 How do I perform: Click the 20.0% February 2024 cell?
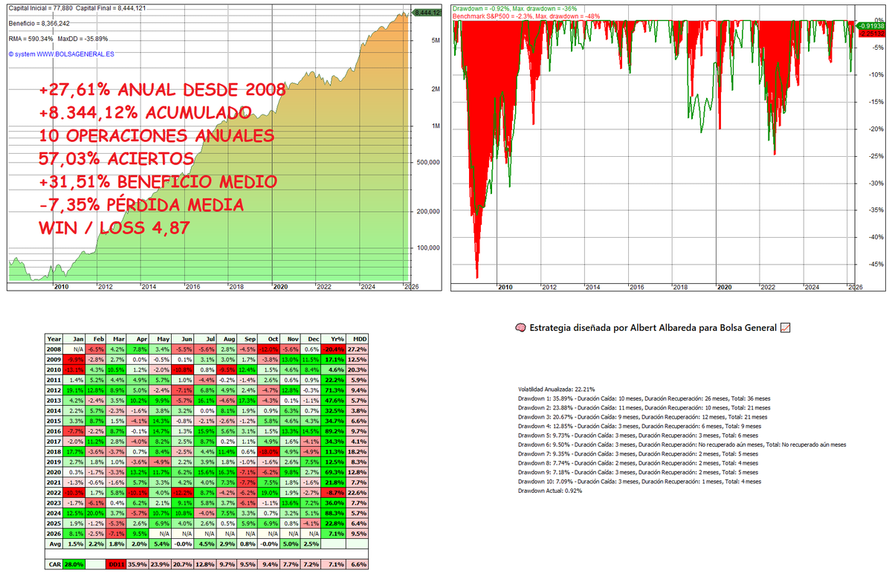pos(95,513)
